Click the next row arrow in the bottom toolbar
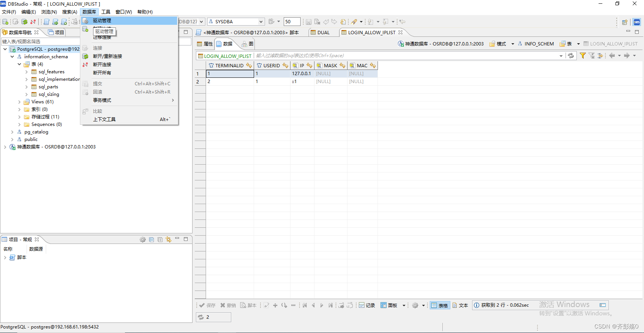Image resolution: width=644 pixels, height=333 pixels. [322, 305]
